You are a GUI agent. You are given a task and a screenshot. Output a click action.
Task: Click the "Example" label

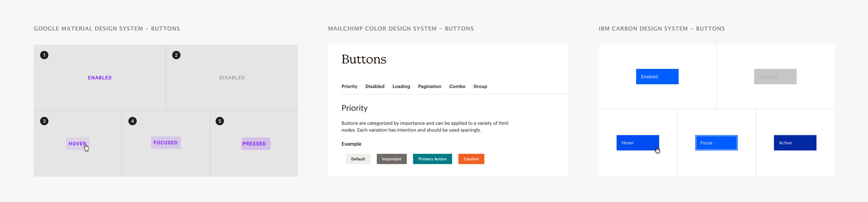click(351, 144)
